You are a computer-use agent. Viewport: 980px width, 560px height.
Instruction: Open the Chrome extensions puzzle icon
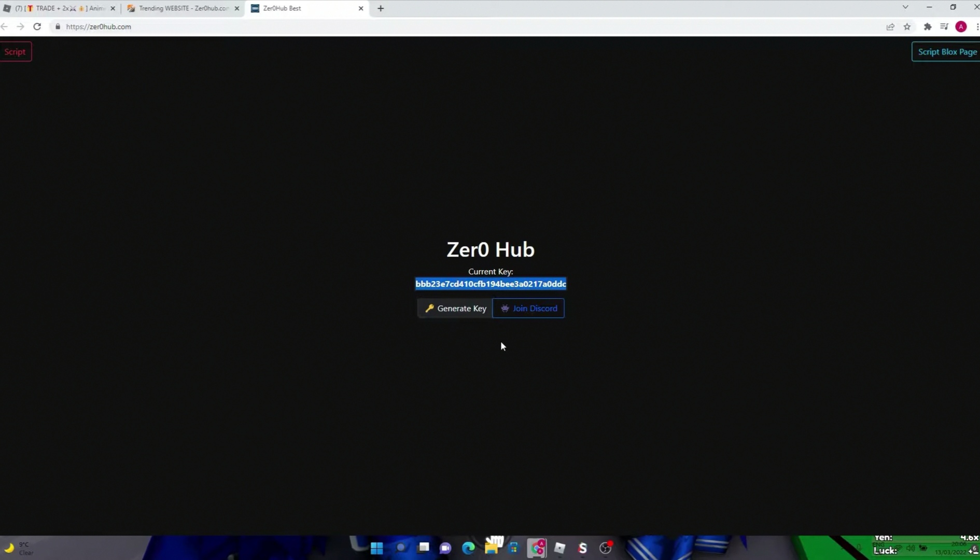point(928,26)
